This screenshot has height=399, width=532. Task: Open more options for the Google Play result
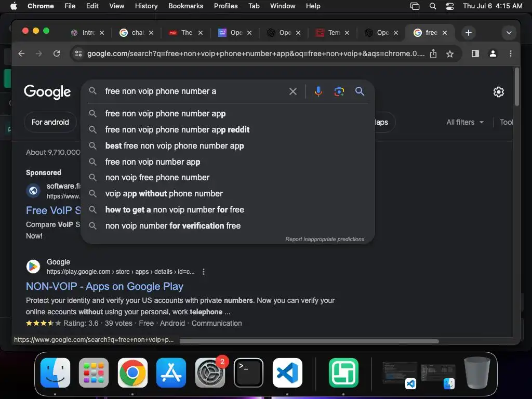(204, 272)
